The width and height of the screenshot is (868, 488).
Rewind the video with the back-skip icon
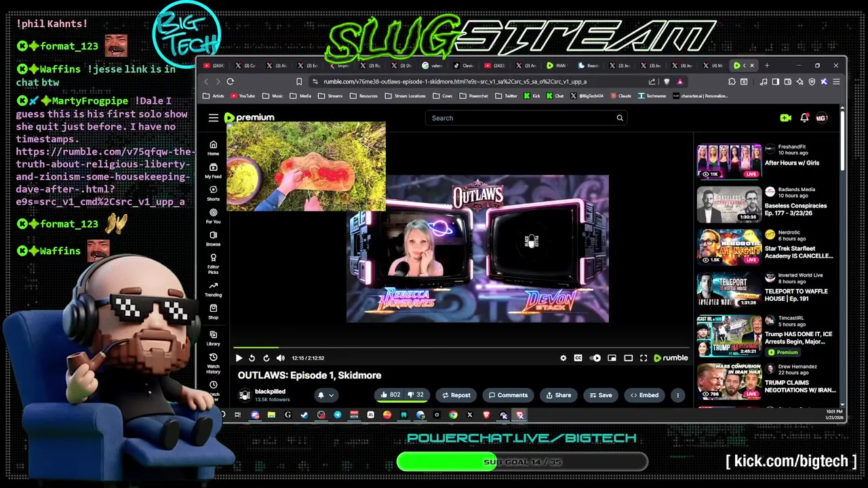tap(252, 358)
